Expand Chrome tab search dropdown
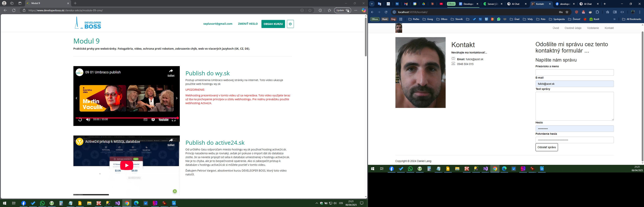644x207 pixels. (372, 4)
